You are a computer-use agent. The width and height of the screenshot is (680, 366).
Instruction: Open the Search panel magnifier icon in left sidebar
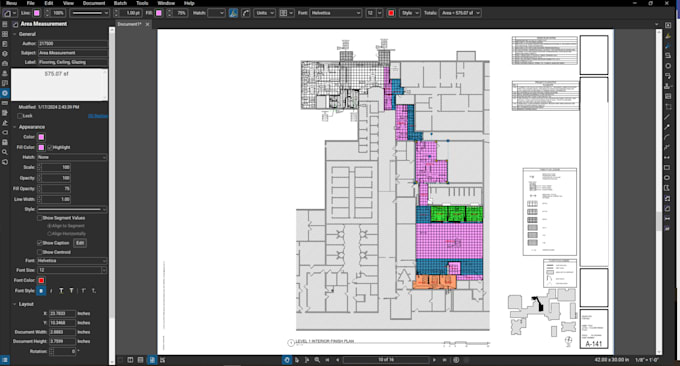(x=4, y=152)
